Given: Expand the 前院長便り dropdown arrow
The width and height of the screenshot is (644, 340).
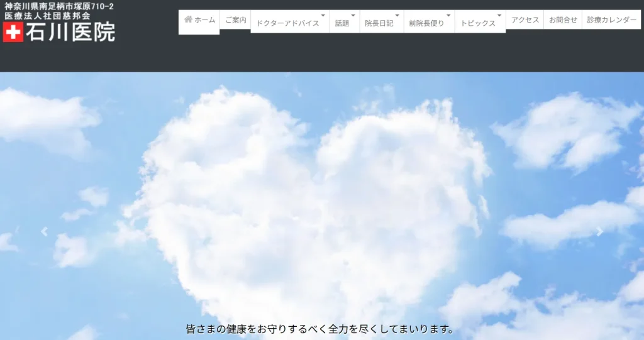Looking at the screenshot, I should (448, 15).
